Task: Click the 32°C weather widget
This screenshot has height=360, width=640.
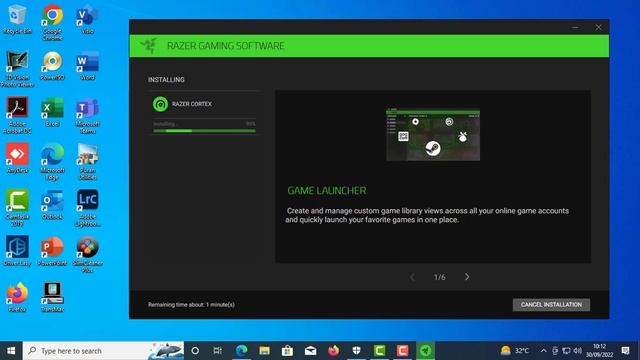Action: (x=514, y=351)
